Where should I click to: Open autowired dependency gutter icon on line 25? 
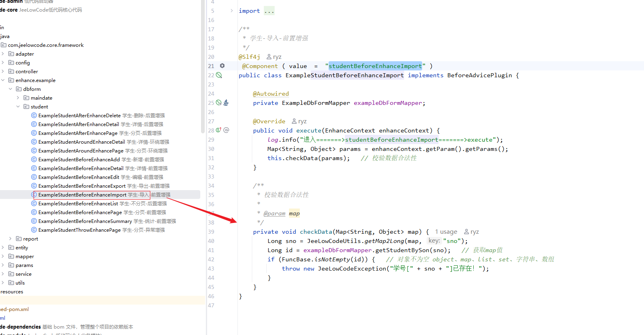click(219, 102)
